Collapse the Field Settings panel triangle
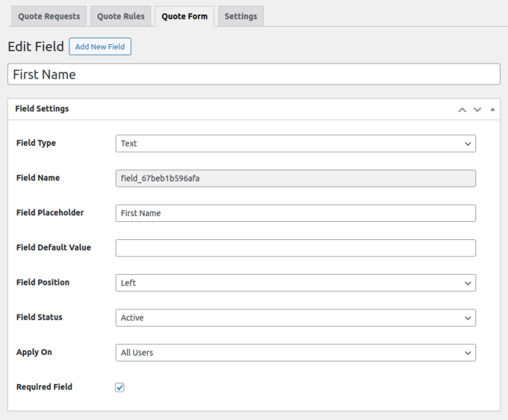Screen dimensions: 508x420 coord(492,110)
